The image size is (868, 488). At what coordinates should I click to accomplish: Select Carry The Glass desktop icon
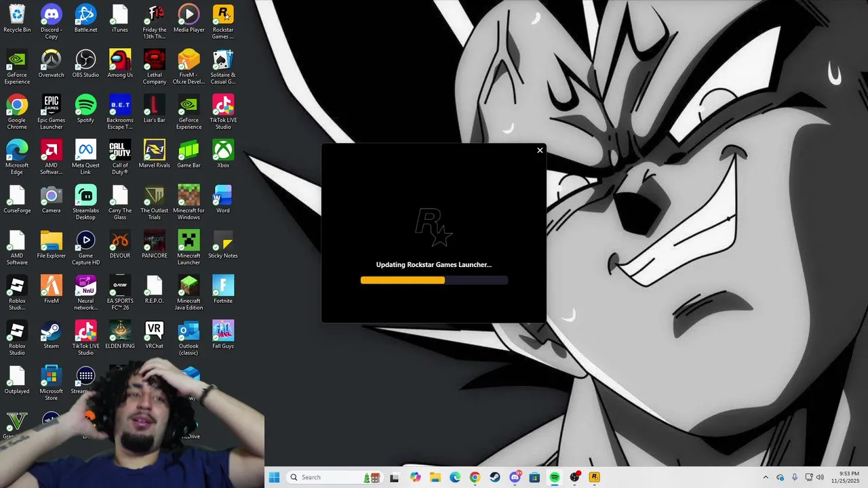120,203
